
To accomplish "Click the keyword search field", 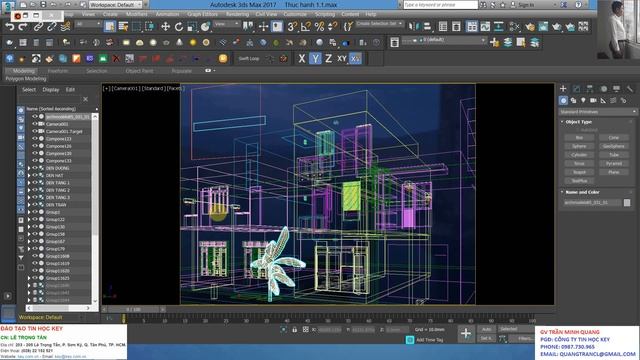I will [x=440, y=4].
